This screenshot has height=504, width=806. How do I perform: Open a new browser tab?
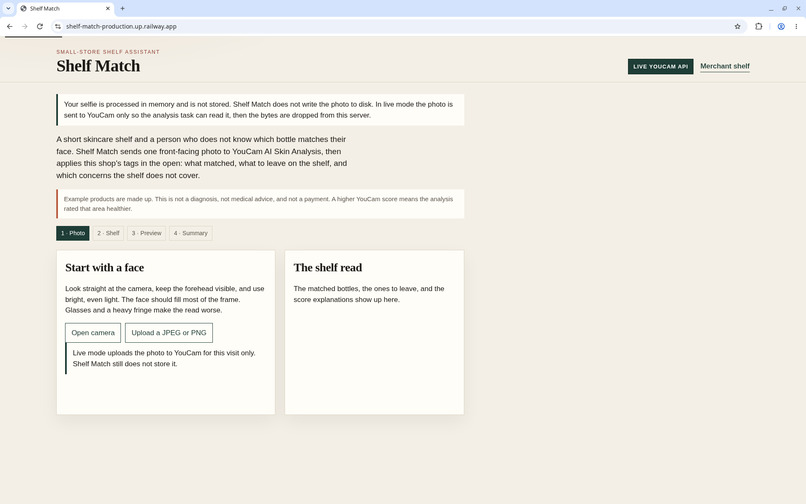tap(122, 8)
